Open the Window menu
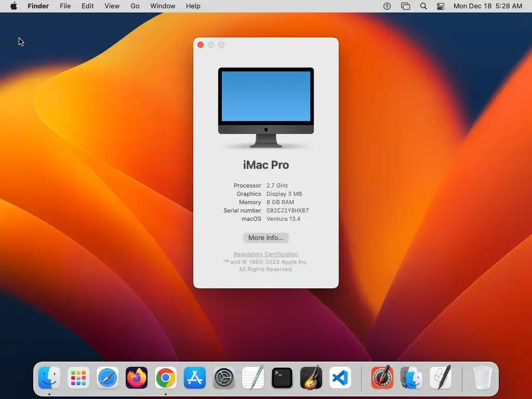Image resolution: width=532 pixels, height=399 pixels. coord(163,6)
